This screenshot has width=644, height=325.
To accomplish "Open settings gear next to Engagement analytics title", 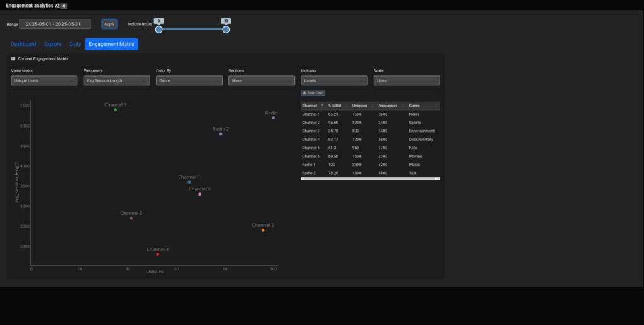I will click(x=64, y=6).
